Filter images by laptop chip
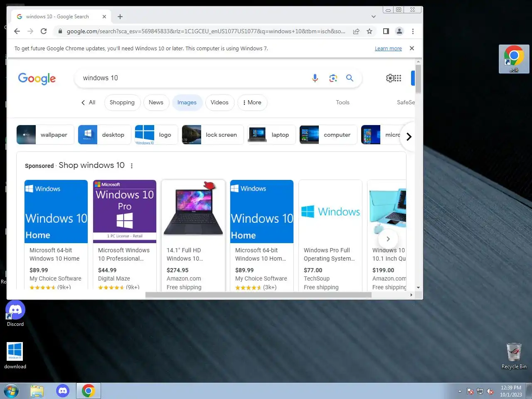 [271, 135]
